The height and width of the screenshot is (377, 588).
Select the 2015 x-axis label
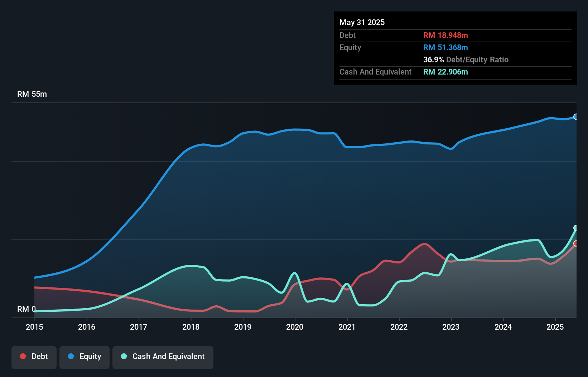click(x=34, y=327)
